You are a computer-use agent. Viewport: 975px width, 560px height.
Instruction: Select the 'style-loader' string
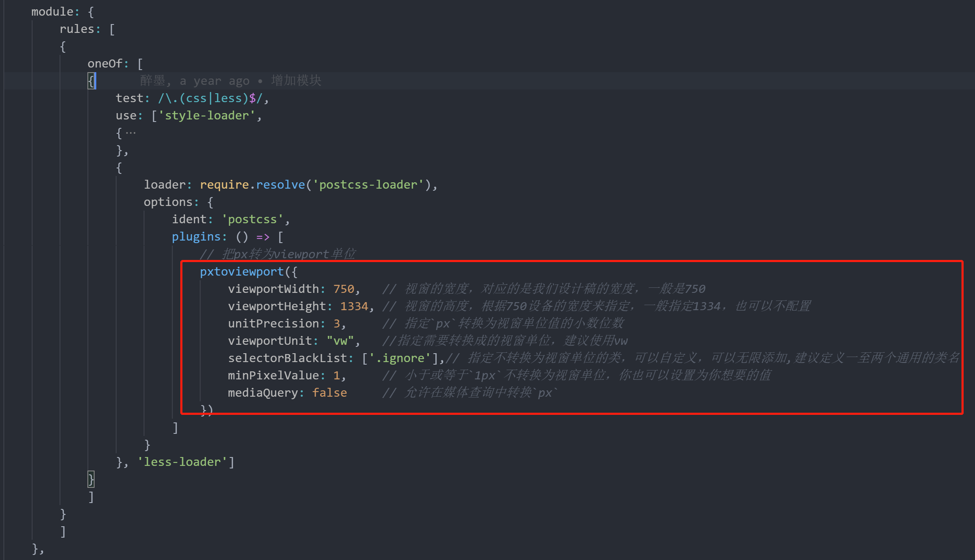click(207, 116)
